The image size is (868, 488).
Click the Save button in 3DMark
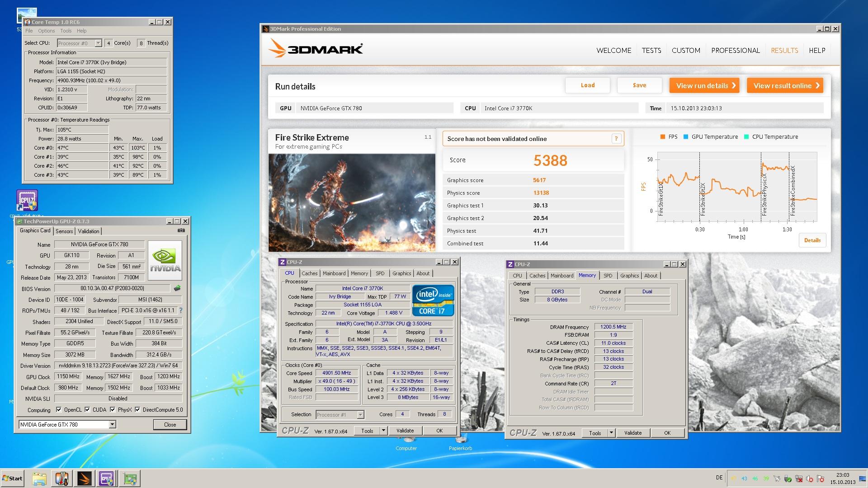639,85
